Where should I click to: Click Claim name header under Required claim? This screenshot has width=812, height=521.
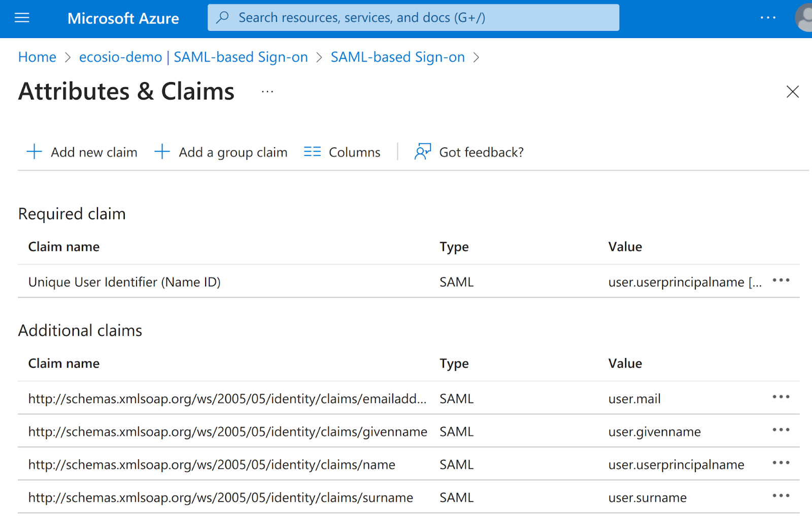64,247
